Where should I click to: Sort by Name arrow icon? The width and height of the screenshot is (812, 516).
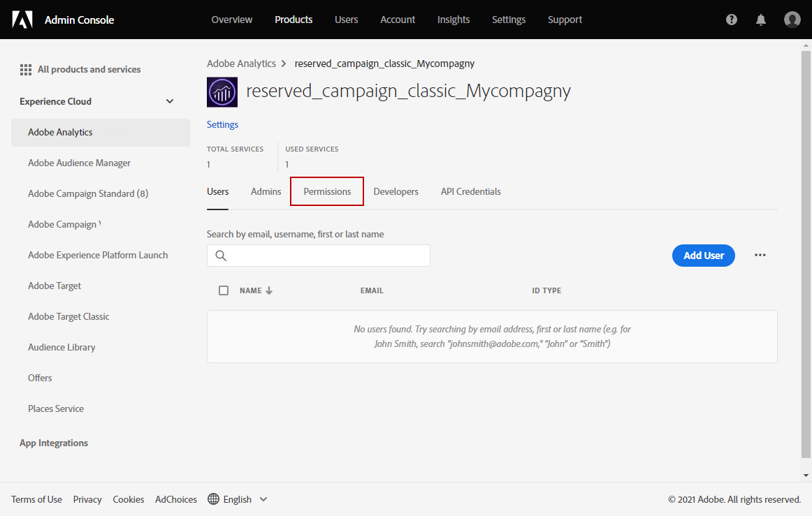tap(269, 290)
